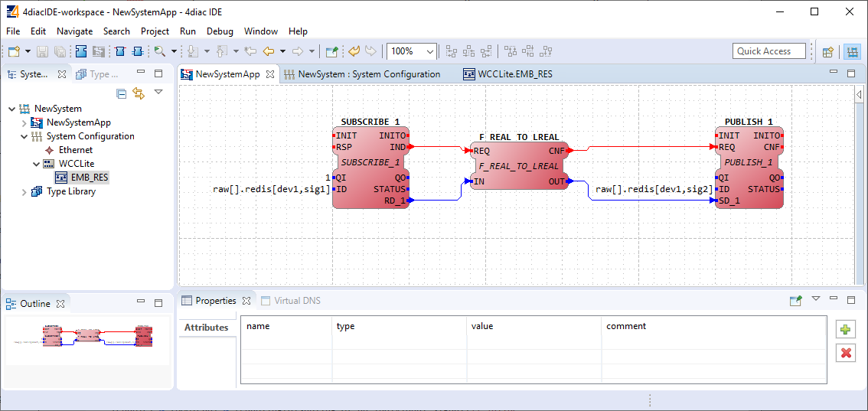The width and height of the screenshot is (868, 411).
Task: Switch to NewSystem : System Configuration tab
Action: [363, 73]
